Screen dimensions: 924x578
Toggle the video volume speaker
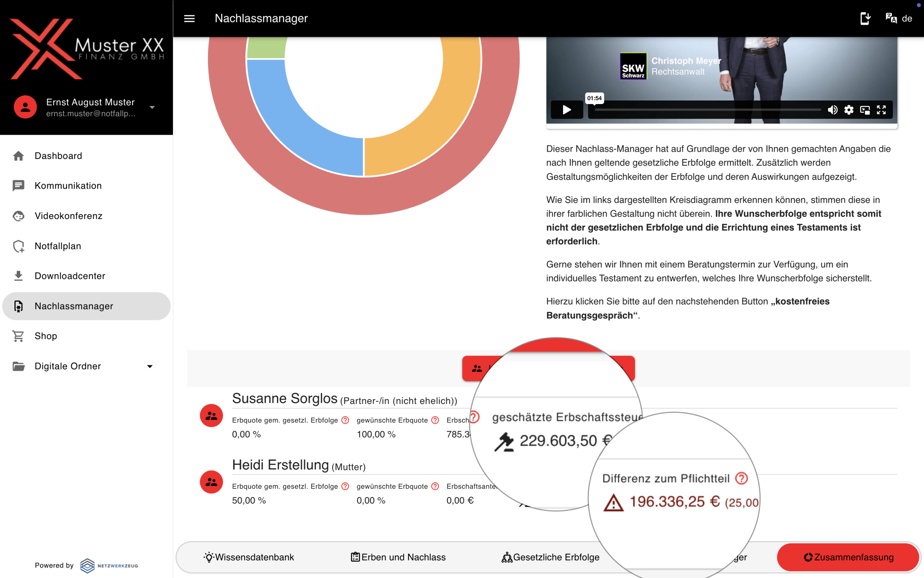pyautogui.click(x=832, y=110)
